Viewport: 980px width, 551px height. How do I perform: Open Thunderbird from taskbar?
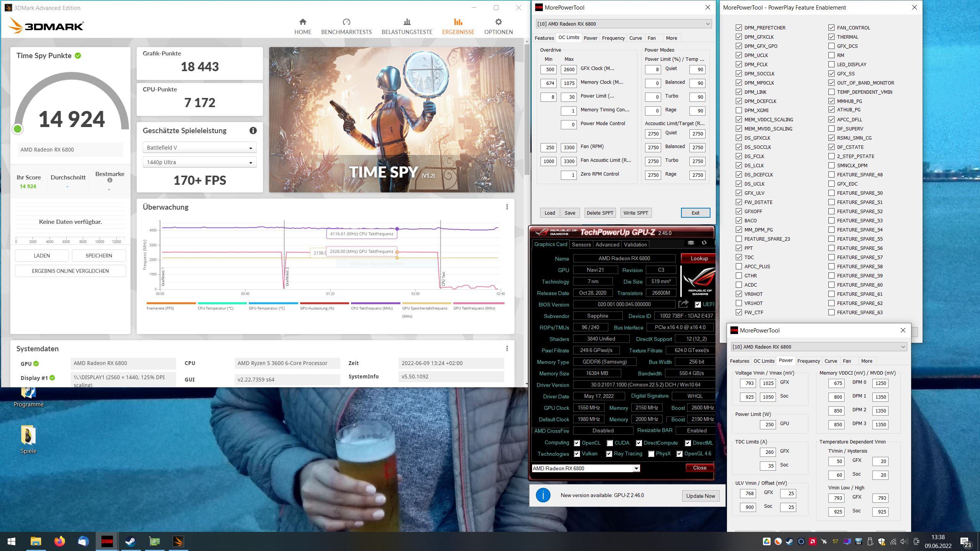pyautogui.click(x=83, y=541)
